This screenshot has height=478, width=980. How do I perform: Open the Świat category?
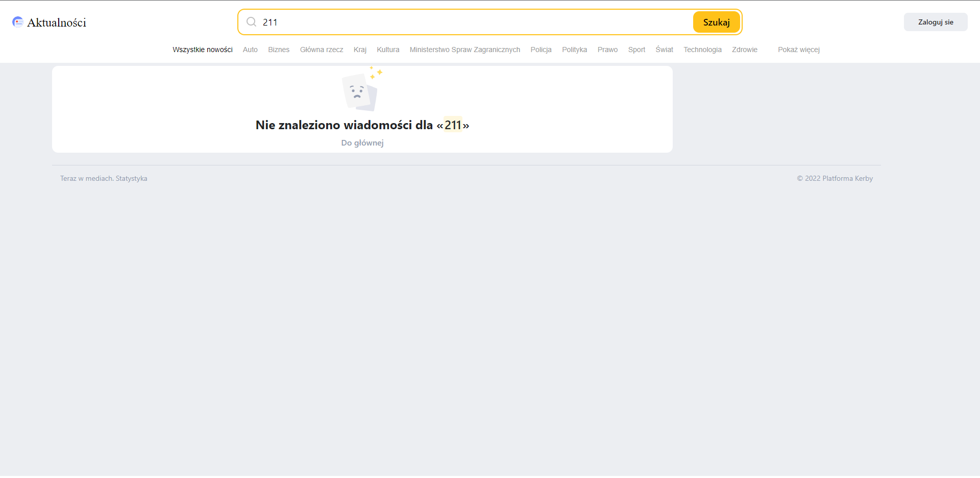pos(665,50)
